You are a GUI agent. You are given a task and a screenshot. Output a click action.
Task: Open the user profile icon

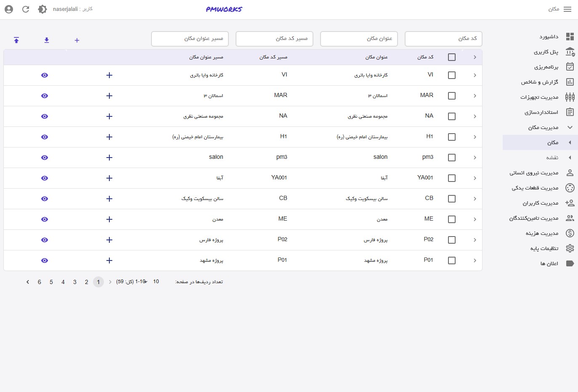tap(9, 9)
